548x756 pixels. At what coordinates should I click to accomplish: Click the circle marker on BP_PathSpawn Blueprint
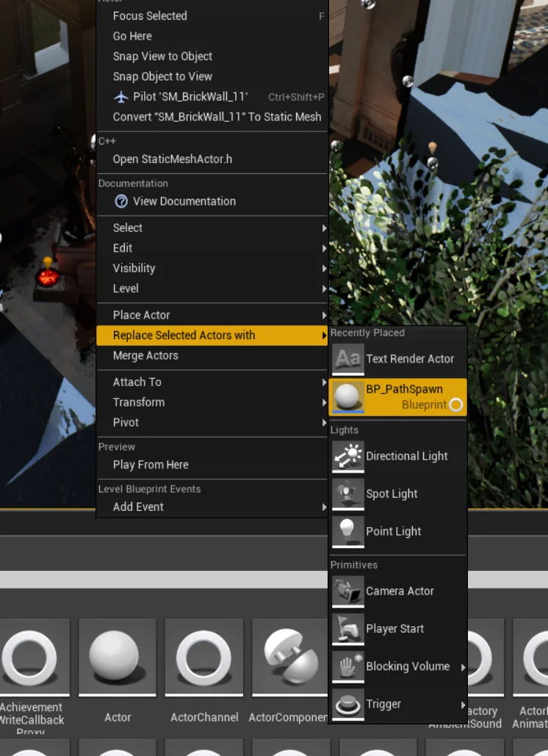click(x=456, y=405)
